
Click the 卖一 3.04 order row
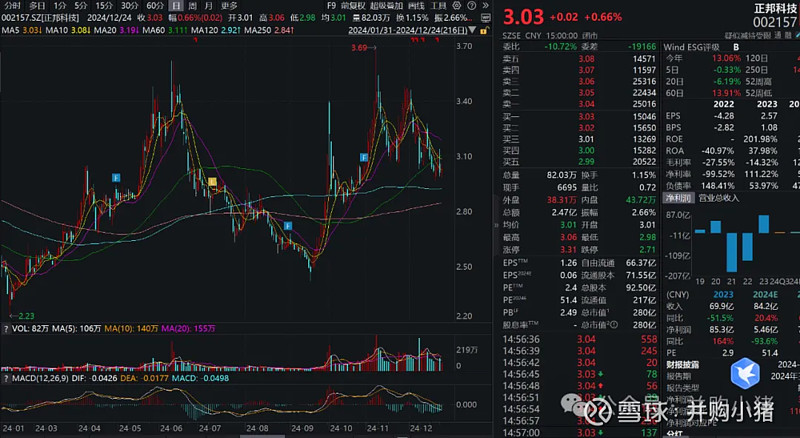tap(579, 105)
